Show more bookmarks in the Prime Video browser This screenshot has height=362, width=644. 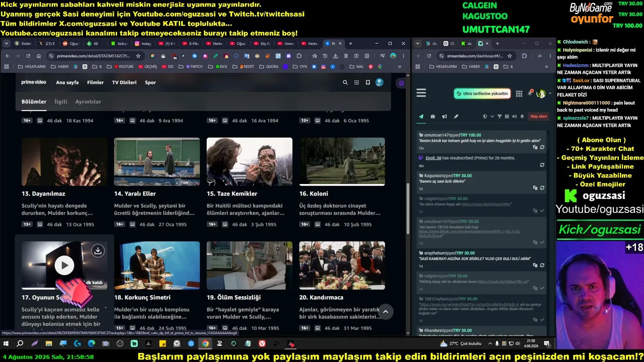(400, 66)
